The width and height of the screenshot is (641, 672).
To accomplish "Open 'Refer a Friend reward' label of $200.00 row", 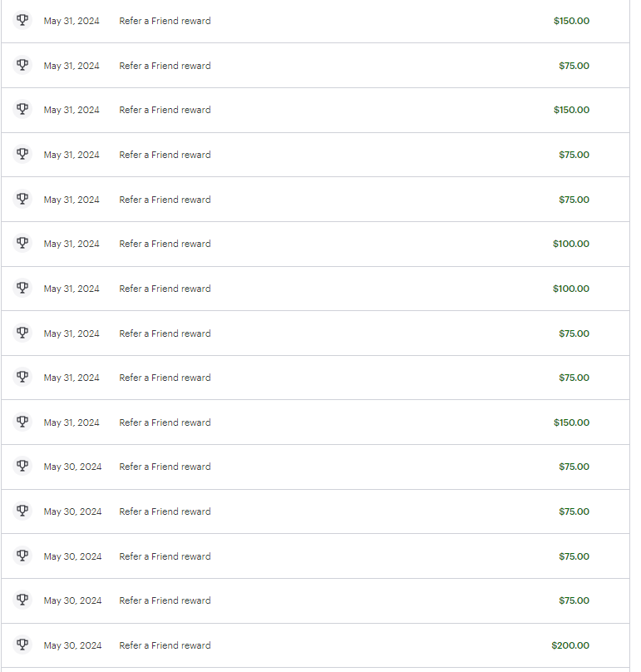I will (x=165, y=645).
